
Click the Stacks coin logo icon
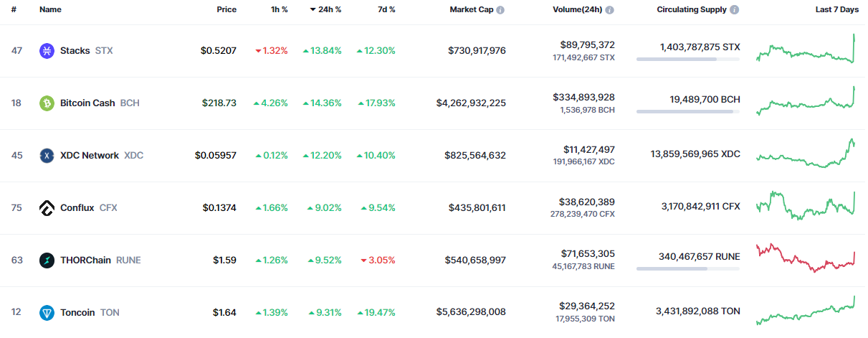tap(47, 51)
